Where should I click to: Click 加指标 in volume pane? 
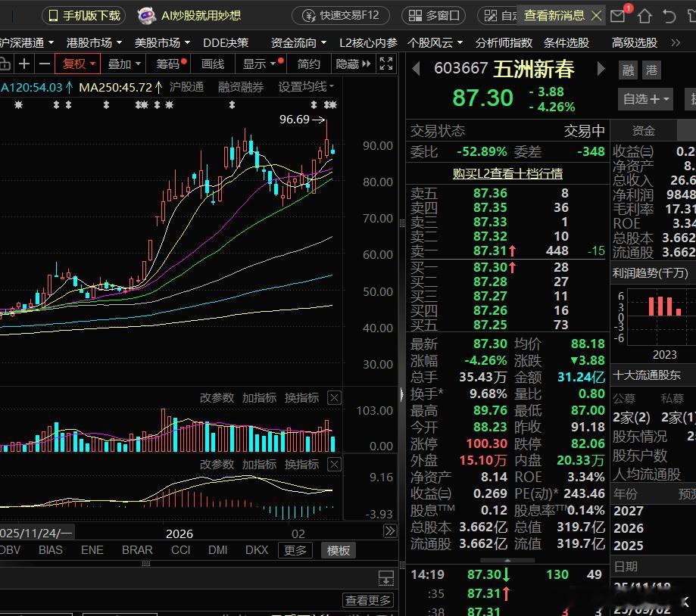259,398
